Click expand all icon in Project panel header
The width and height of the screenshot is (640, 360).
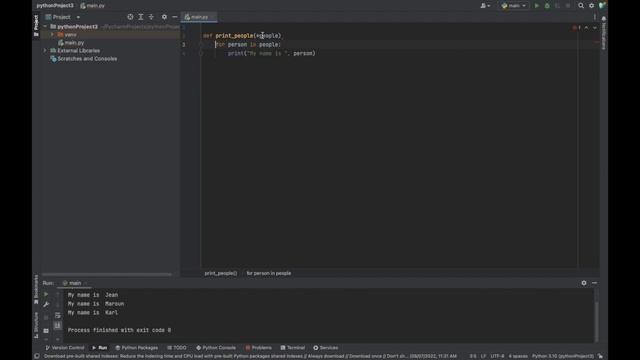pos(141,17)
